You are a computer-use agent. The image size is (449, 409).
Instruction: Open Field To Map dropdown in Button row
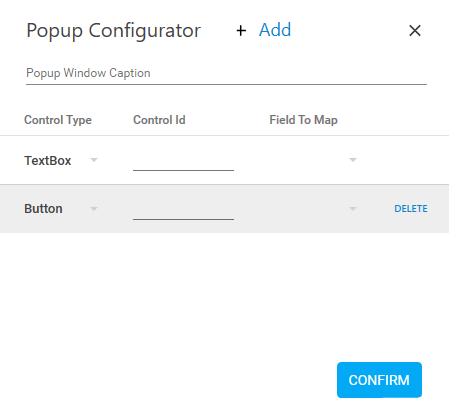[x=353, y=209]
